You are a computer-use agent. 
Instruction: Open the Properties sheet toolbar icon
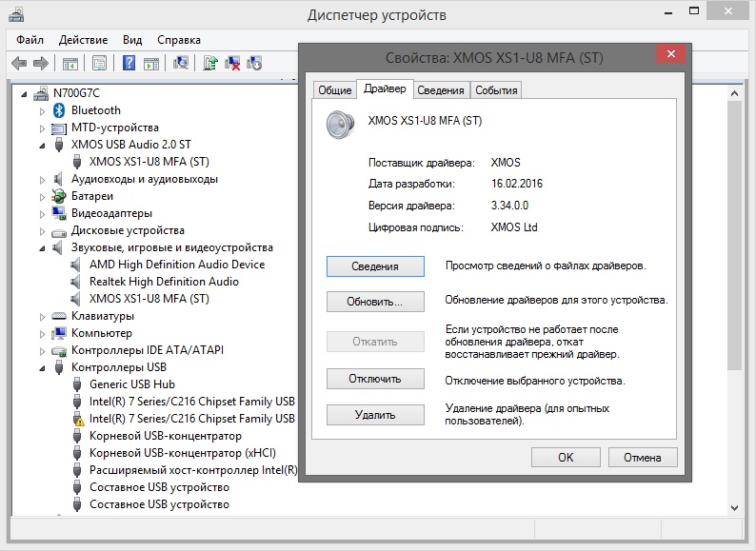(x=99, y=63)
